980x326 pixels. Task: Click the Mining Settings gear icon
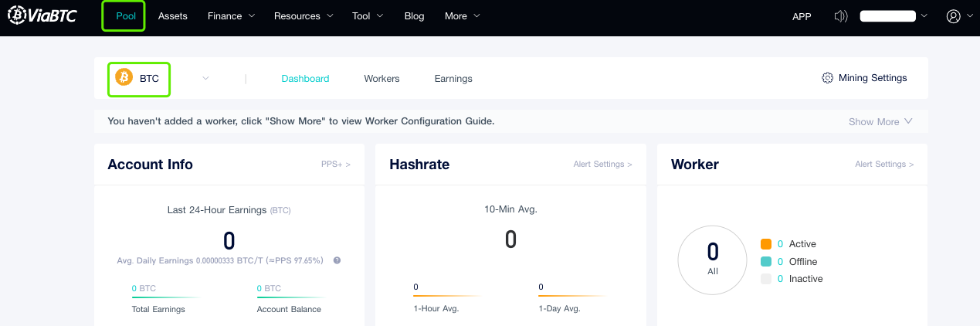827,78
